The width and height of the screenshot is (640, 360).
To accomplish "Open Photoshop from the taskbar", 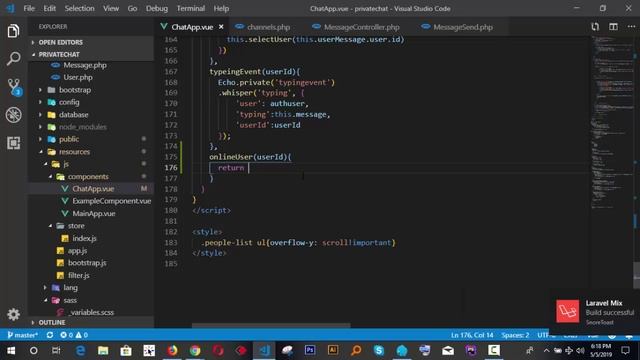I will [310, 350].
